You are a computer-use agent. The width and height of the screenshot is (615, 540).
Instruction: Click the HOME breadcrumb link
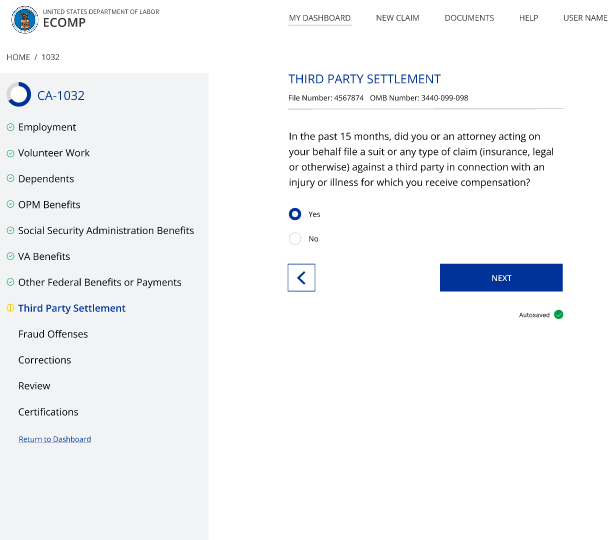18,57
